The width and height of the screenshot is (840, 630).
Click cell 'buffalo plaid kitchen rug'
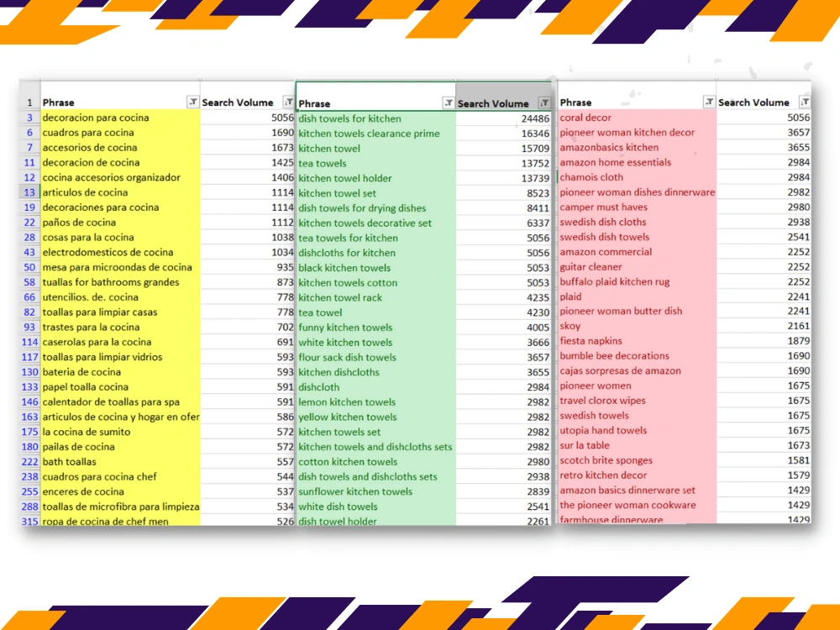pyautogui.click(x=637, y=281)
